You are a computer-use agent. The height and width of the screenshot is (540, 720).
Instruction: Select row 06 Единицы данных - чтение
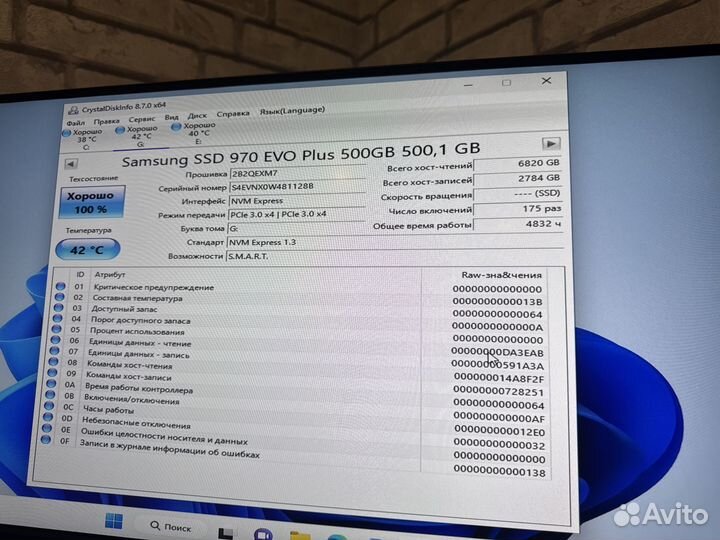pos(298,345)
